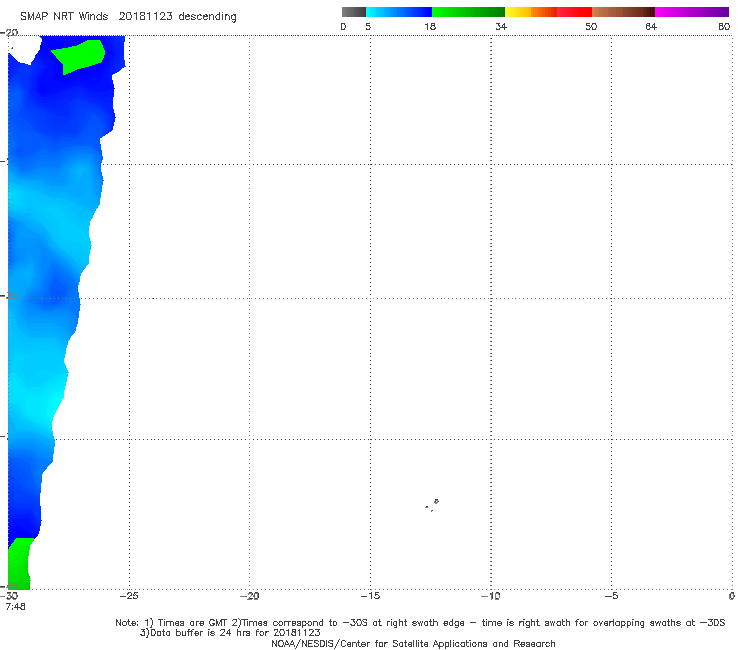The image size is (740, 650).
Task: Click the green wind patch at swath bottom
Action: click(x=19, y=564)
